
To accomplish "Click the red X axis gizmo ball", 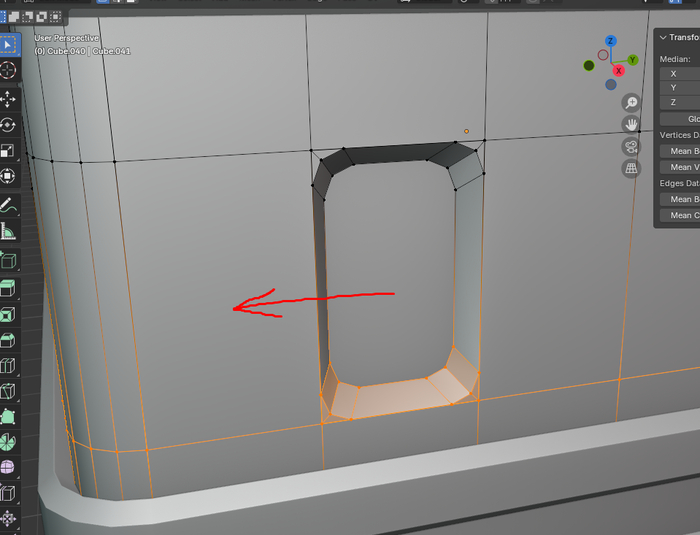I will click(619, 70).
